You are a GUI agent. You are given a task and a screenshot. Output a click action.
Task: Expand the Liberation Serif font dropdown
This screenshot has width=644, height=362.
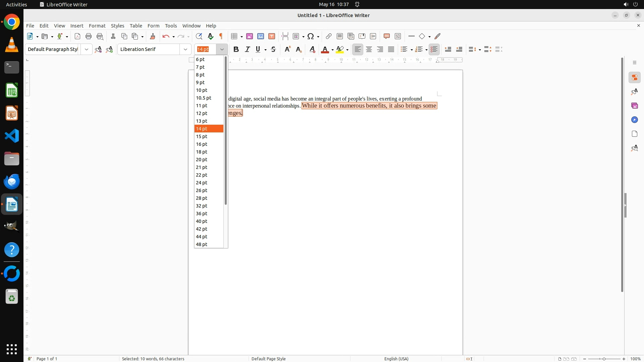(185, 49)
